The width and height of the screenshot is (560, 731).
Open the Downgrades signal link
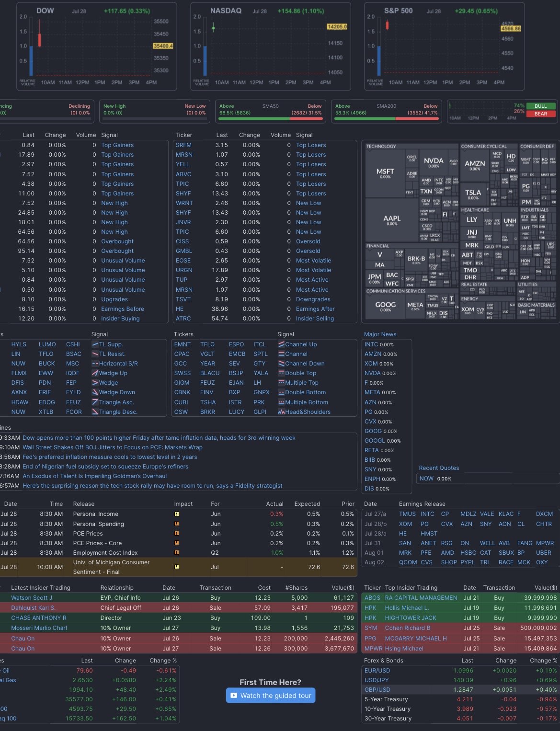click(x=313, y=299)
